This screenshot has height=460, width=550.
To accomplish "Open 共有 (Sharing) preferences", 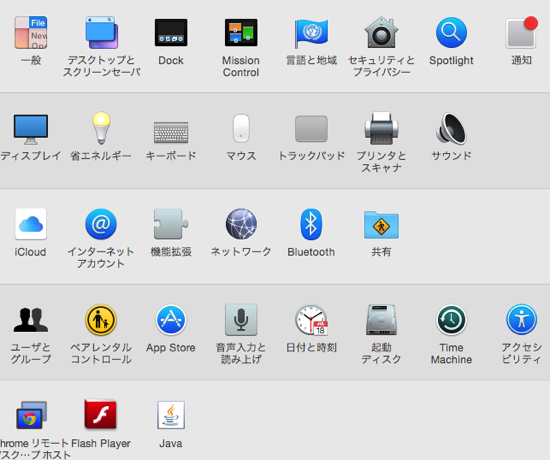I will pyautogui.click(x=381, y=225).
